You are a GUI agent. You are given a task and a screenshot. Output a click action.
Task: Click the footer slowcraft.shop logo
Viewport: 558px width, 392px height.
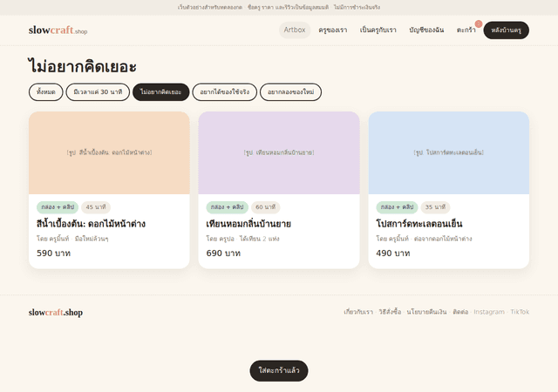pos(56,313)
